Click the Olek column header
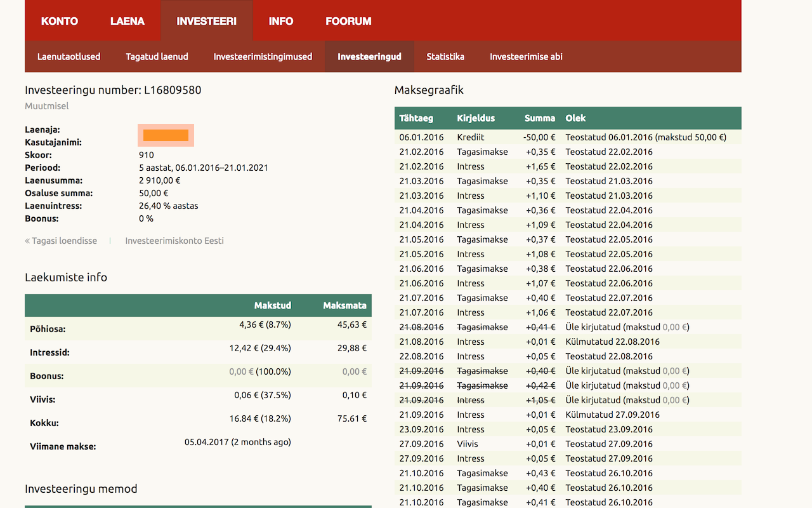Image resolution: width=812 pixels, height=508 pixels. 575,118
